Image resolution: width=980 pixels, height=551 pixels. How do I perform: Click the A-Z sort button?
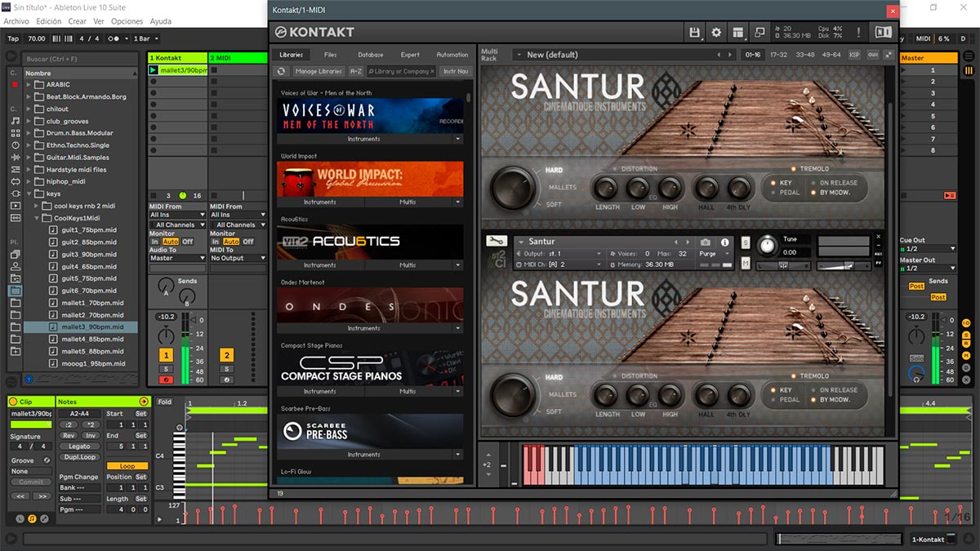pos(356,71)
